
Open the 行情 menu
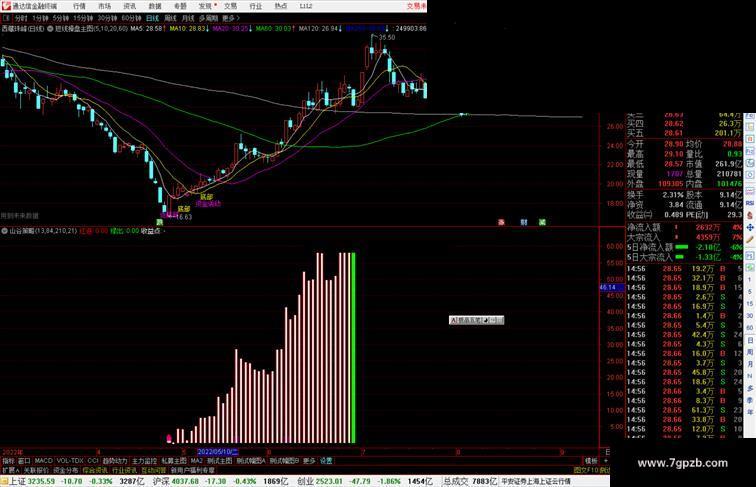click(79, 6)
